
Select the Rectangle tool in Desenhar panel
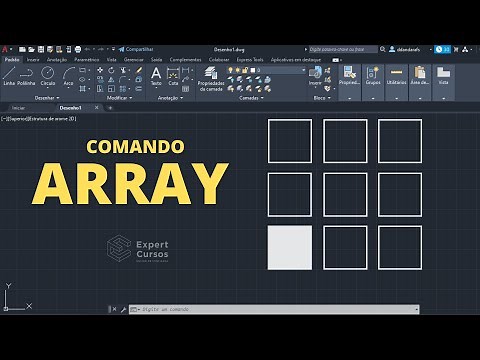[82, 70]
